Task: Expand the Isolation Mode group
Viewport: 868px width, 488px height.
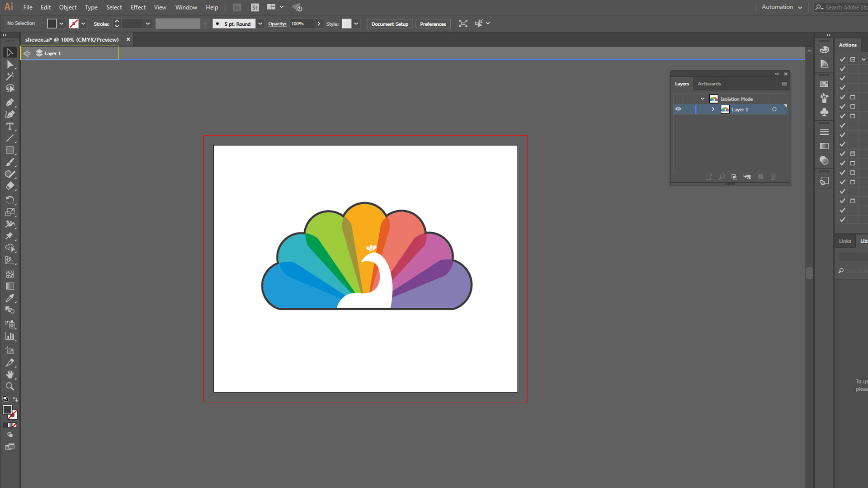Action: click(x=703, y=99)
